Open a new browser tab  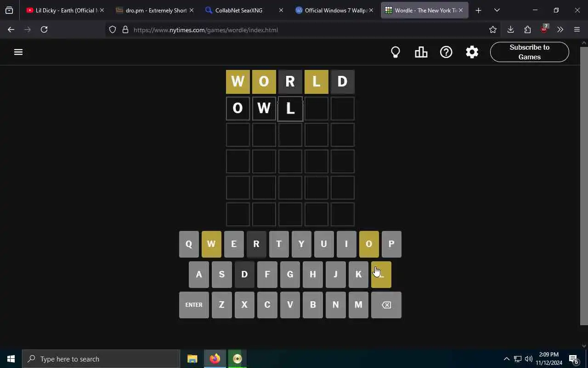click(x=478, y=10)
